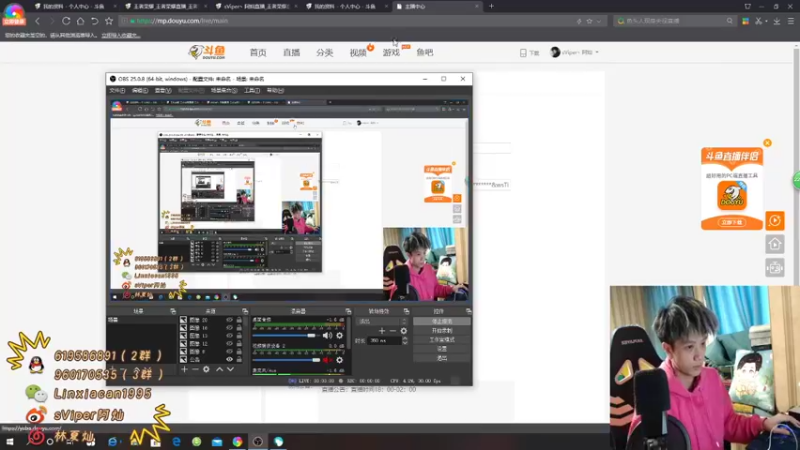
Task: Move selected source up with arrow
Action: pos(219,369)
